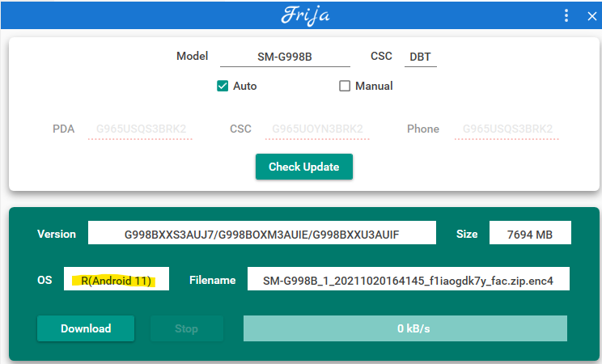Close the Frija window
The image size is (602, 364).
pos(591,16)
